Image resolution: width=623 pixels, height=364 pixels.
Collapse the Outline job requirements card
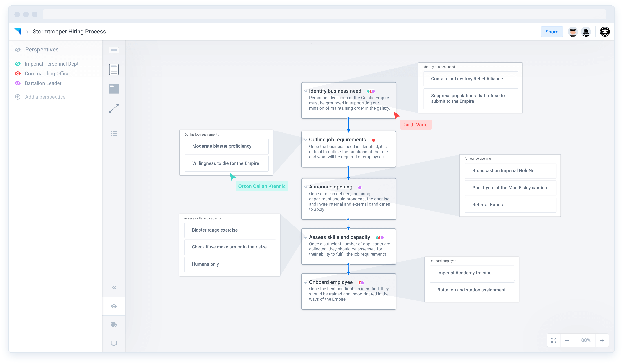pyautogui.click(x=306, y=140)
